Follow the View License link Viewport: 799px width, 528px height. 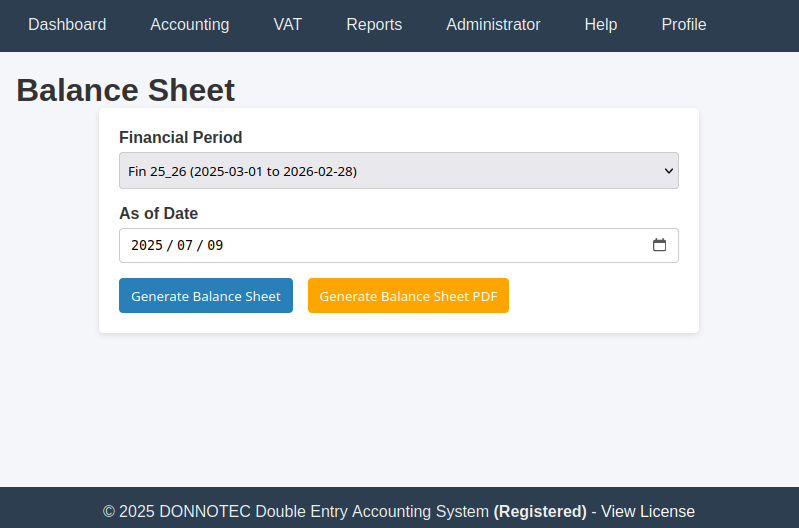[x=648, y=511]
